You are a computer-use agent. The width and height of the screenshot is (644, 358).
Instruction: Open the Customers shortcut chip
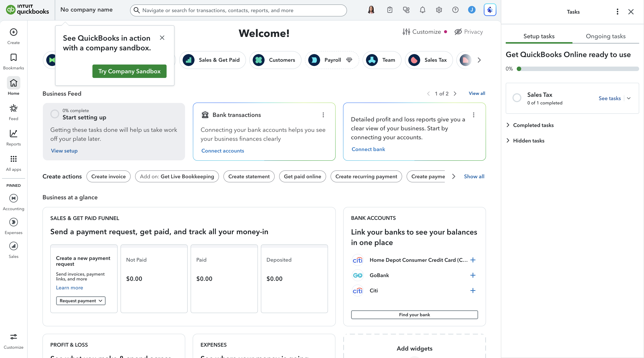[x=275, y=60]
